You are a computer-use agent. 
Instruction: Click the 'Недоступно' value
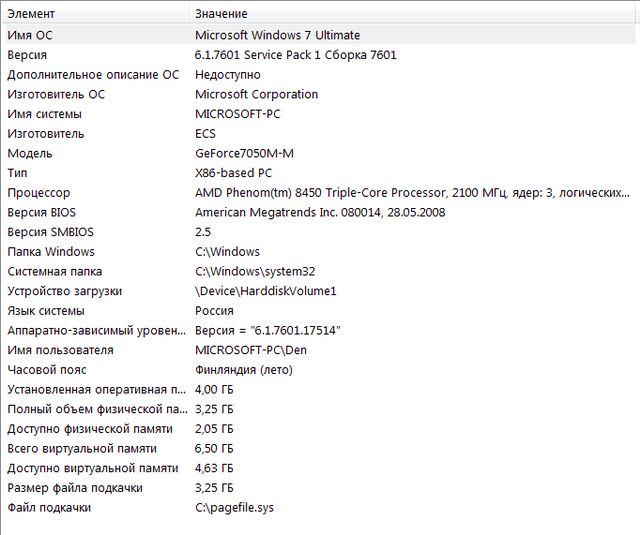[x=228, y=75]
